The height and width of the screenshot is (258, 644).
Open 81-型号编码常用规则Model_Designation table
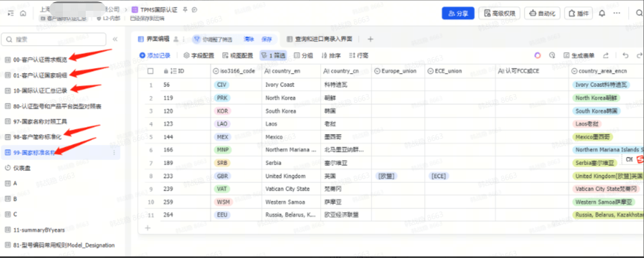(x=64, y=245)
